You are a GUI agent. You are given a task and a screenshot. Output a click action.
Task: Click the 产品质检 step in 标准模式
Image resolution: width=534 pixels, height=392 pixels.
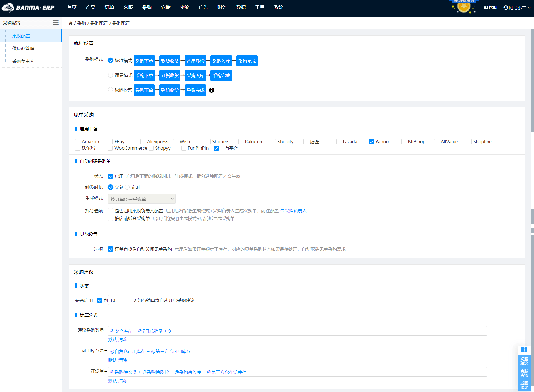point(195,61)
